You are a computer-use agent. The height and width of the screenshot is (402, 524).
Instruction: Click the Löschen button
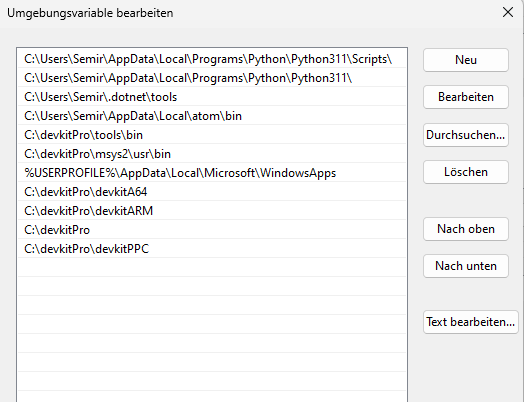point(466,172)
